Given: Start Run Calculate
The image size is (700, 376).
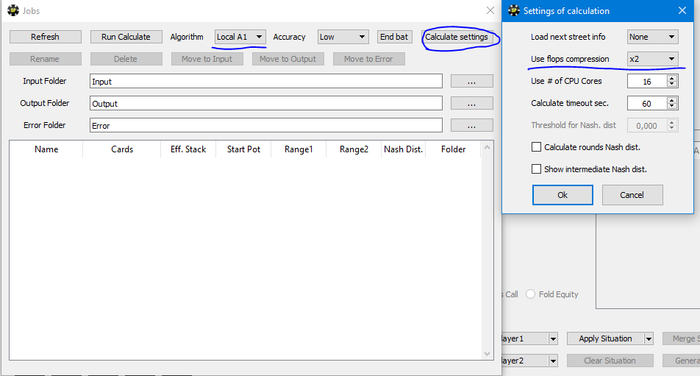Looking at the screenshot, I should click(126, 37).
